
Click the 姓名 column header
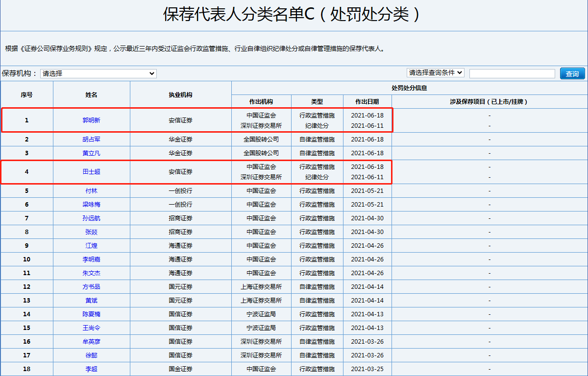(x=91, y=94)
